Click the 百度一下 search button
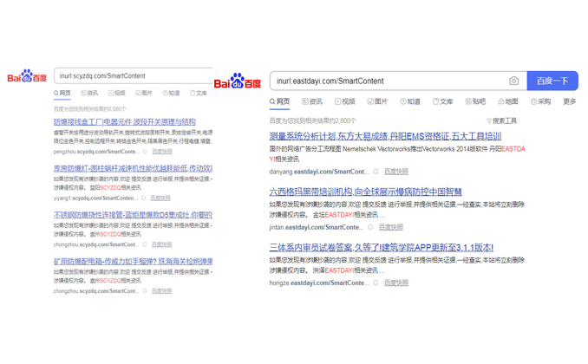 (552, 81)
